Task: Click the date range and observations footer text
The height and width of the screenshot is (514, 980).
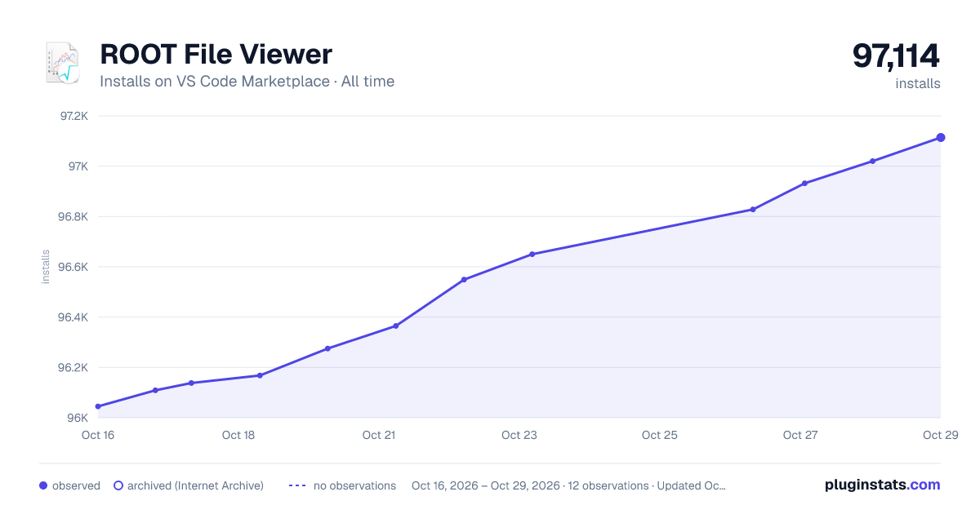Action: [568, 485]
